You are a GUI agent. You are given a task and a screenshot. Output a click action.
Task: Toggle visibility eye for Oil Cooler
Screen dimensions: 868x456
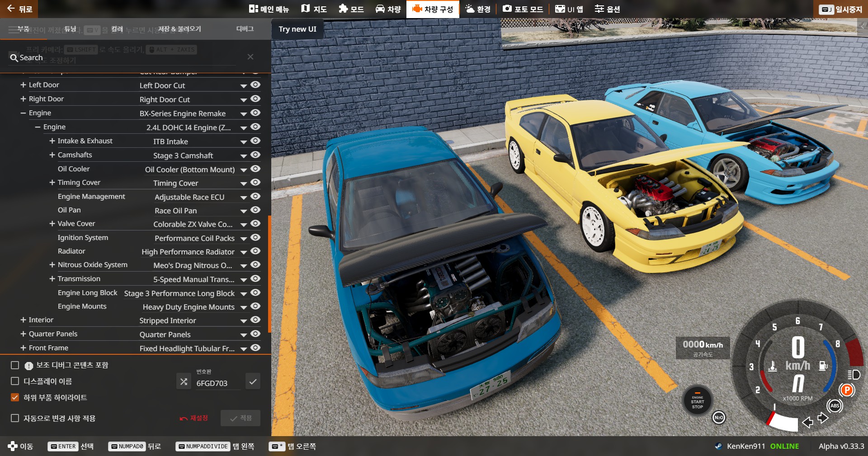click(255, 169)
